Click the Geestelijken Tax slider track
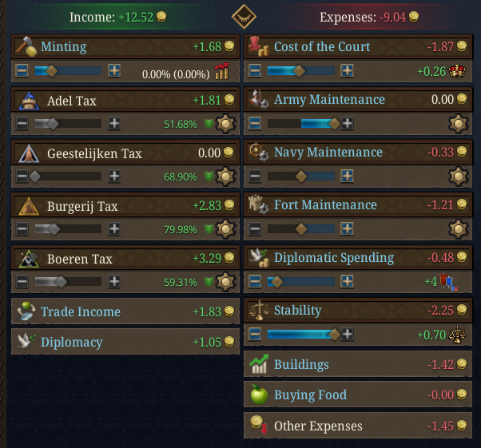This screenshot has width=481, height=448. tap(68, 176)
